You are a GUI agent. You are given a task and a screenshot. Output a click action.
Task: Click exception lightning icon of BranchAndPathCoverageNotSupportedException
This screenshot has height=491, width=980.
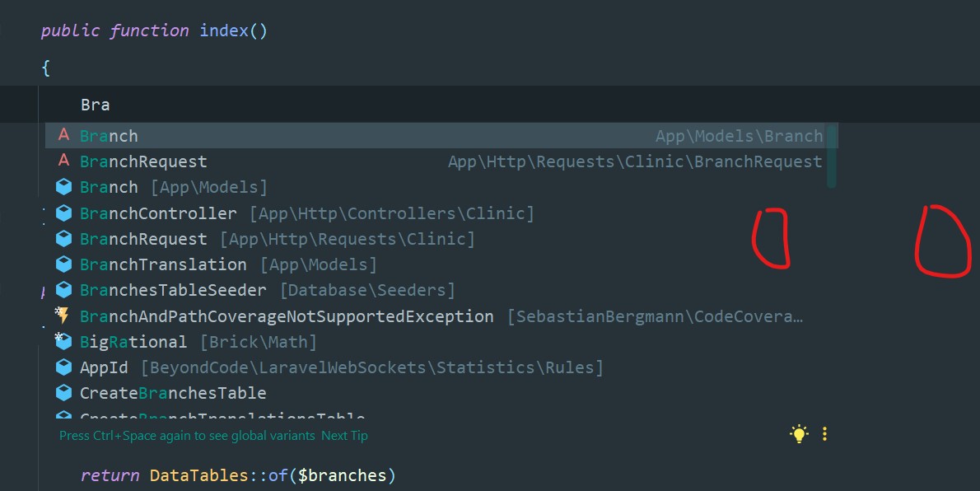point(62,315)
